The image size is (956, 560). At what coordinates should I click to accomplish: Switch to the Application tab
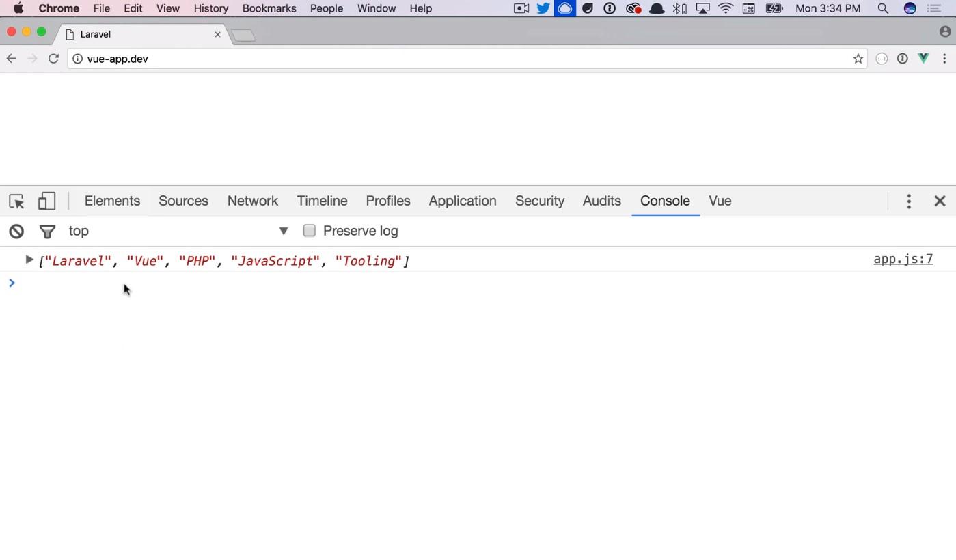(463, 201)
